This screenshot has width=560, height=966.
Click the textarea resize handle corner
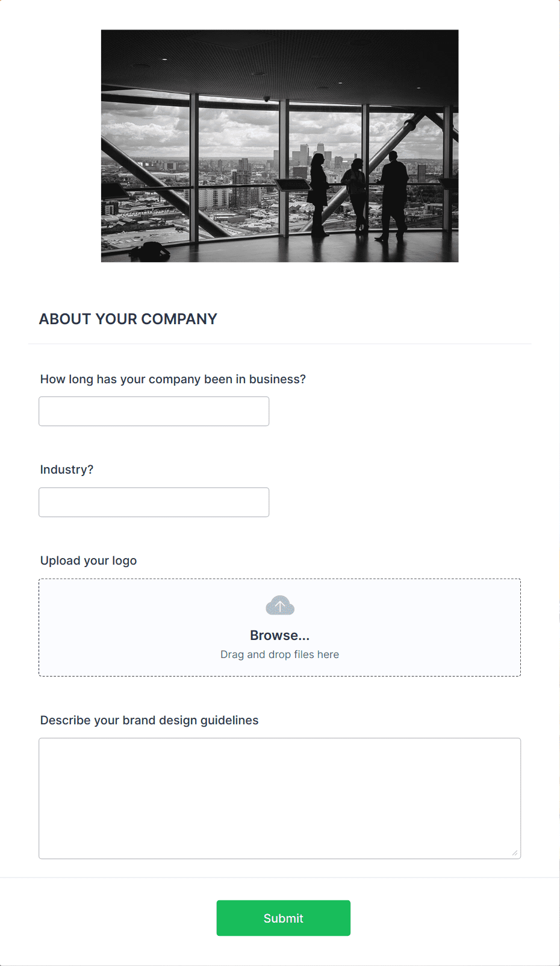tap(515, 853)
